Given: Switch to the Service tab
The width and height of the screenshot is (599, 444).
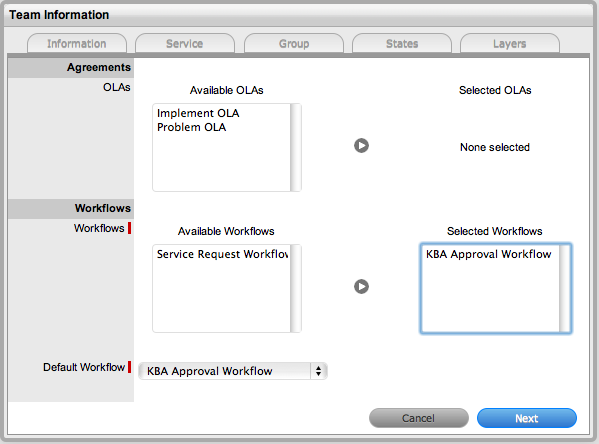Looking at the screenshot, I should pyautogui.click(x=185, y=44).
